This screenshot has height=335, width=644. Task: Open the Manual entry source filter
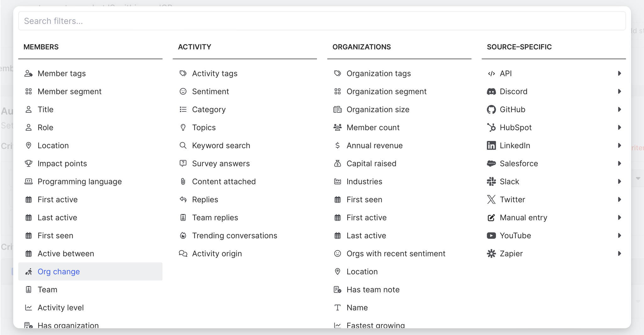(x=523, y=217)
